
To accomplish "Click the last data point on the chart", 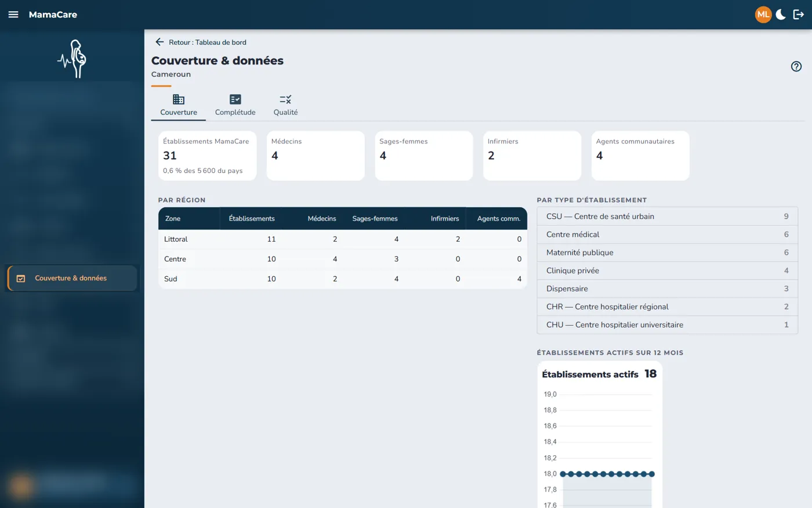I will pos(652,474).
